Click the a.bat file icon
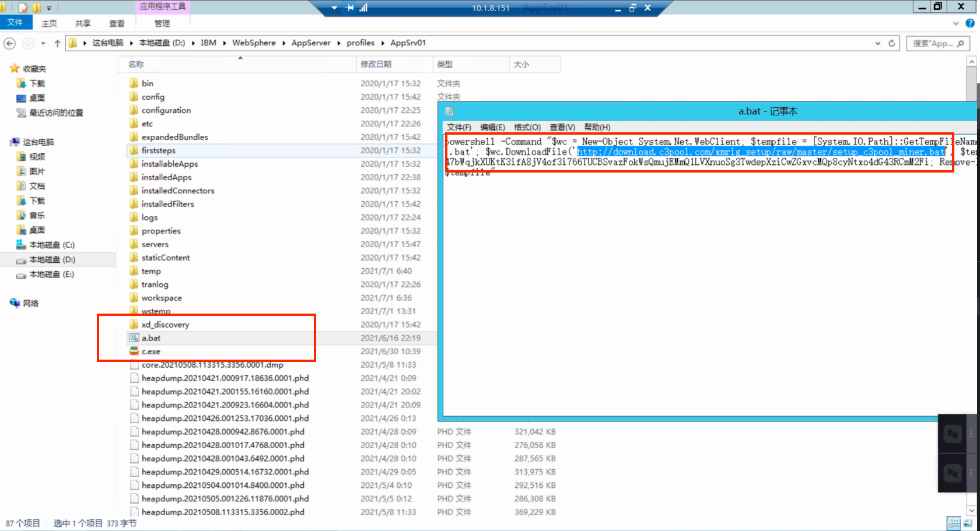The image size is (980, 531). 134,338
